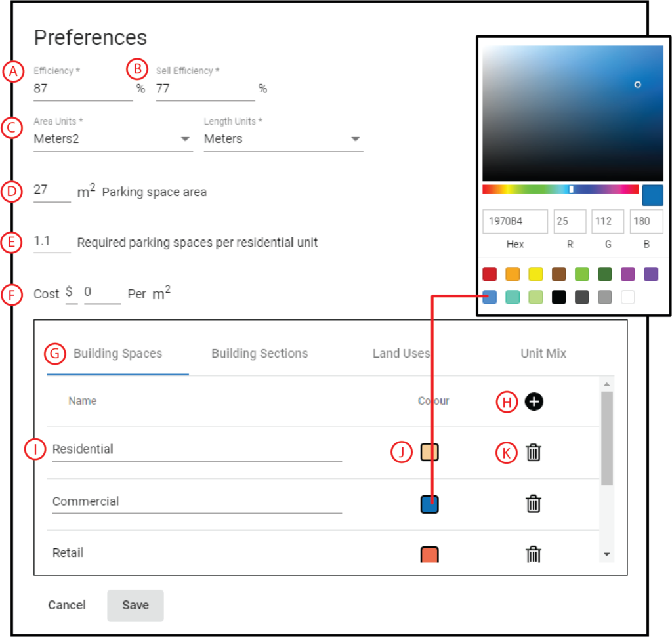The width and height of the screenshot is (672, 637).
Task: Open the Length Units dropdown
Action: [355, 139]
